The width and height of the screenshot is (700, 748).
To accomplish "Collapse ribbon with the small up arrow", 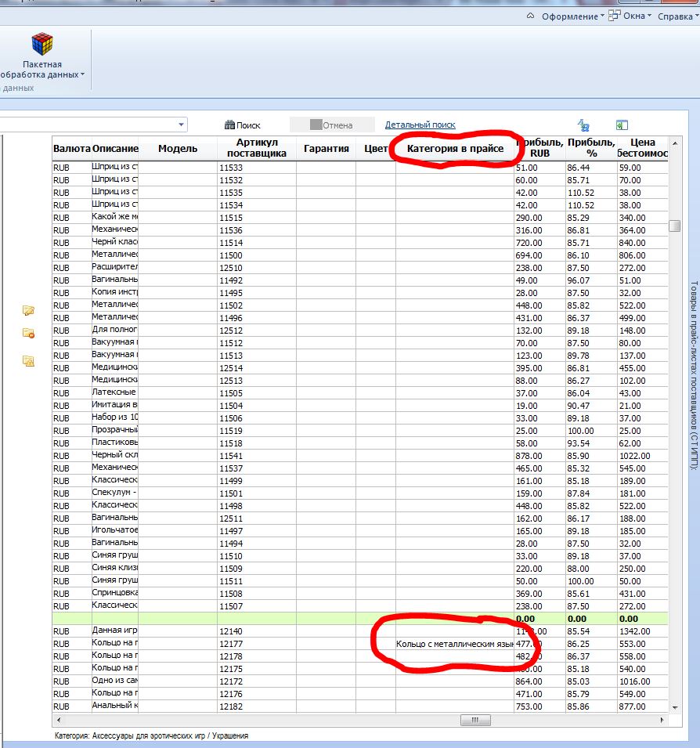I will (x=530, y=16).
